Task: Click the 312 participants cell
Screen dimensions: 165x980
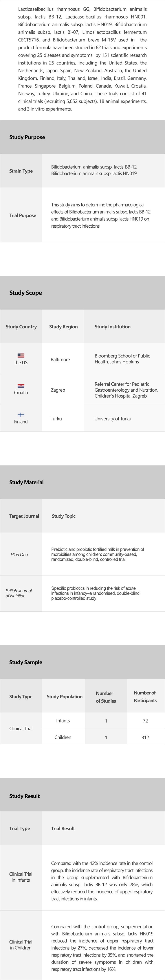Action: point(145,737)
